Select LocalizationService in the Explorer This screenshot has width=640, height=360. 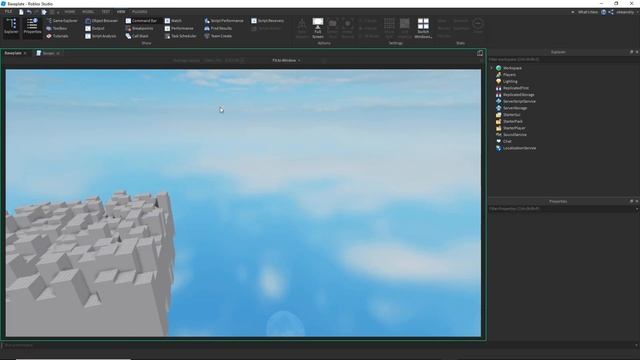pos(519,148)
